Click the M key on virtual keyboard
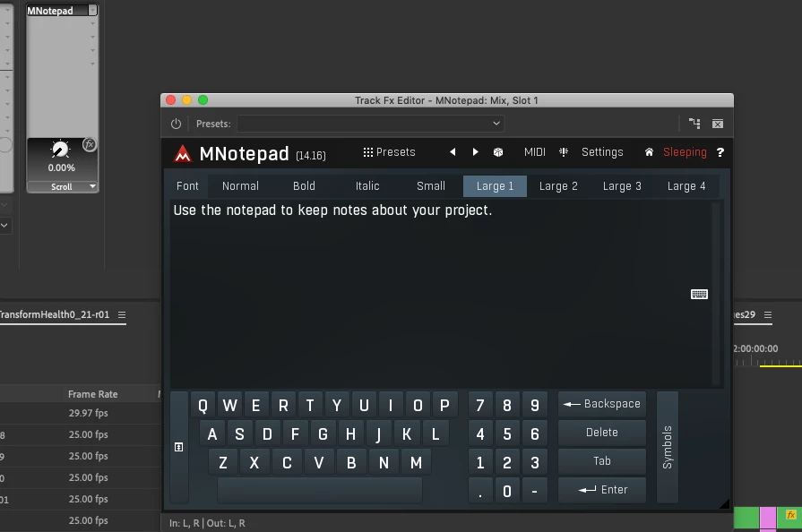This screenshot has width=802, height=532. (x=416, y=462)
